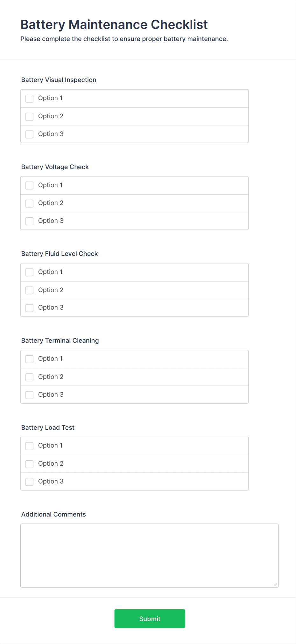Click the Battery Maintenance Checklist heading
This screenshot has width=296, height=644.
tap(114, 24)
